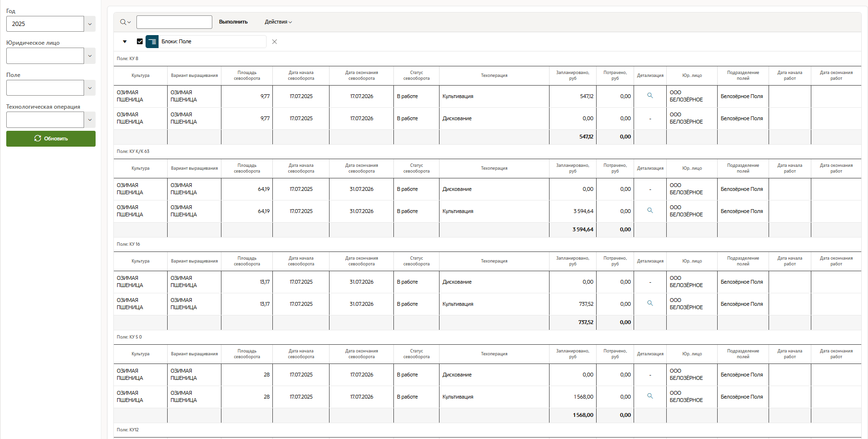Open detail magnifier for КУ 8 Культивация
This screenshot has height=439, width=868.
[x=650, y=96]
